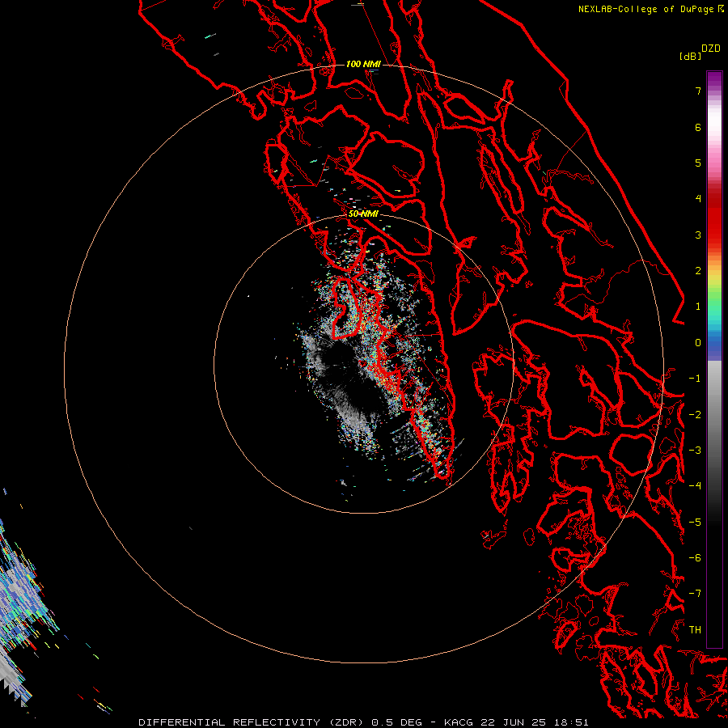Click the 100 NMI range ring label
This screenshot has width=728, height=728.
[363, 64]
